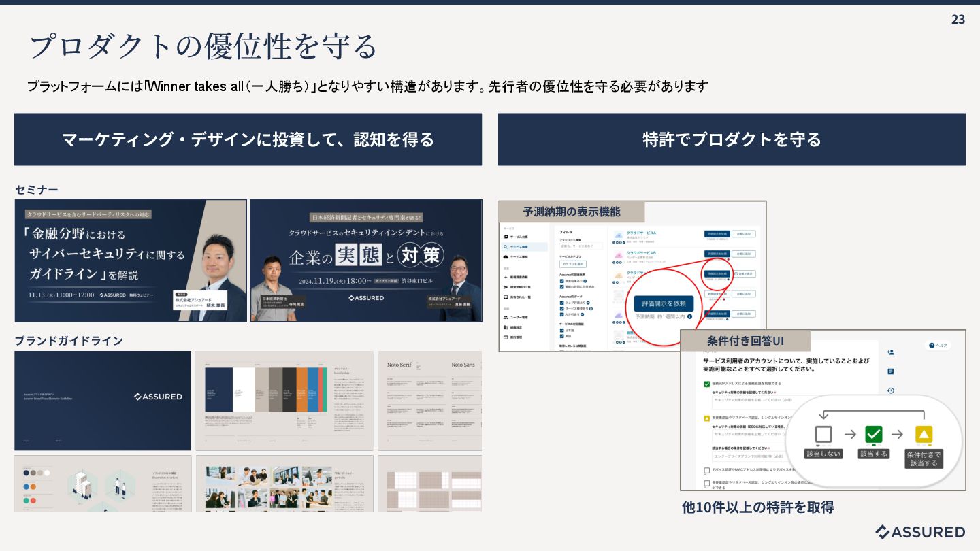This screenshot has height=551, width=980.
Task: Click slide page number 23
Action: (958, 19)
